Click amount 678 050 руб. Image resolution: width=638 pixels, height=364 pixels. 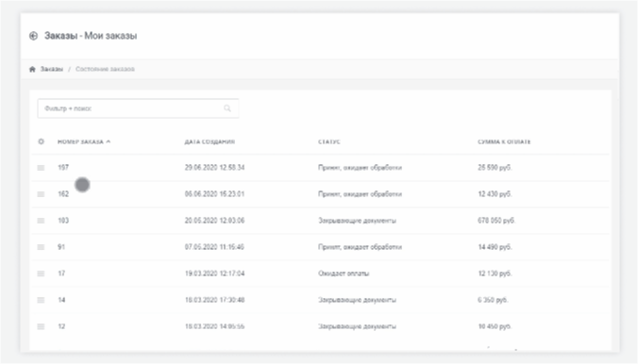pos(496,221)
